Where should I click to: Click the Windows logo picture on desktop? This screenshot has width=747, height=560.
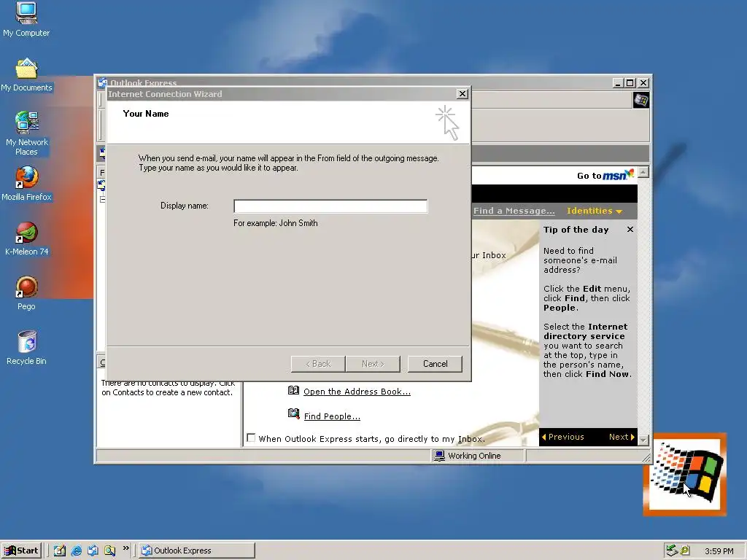tap(685, 474)
